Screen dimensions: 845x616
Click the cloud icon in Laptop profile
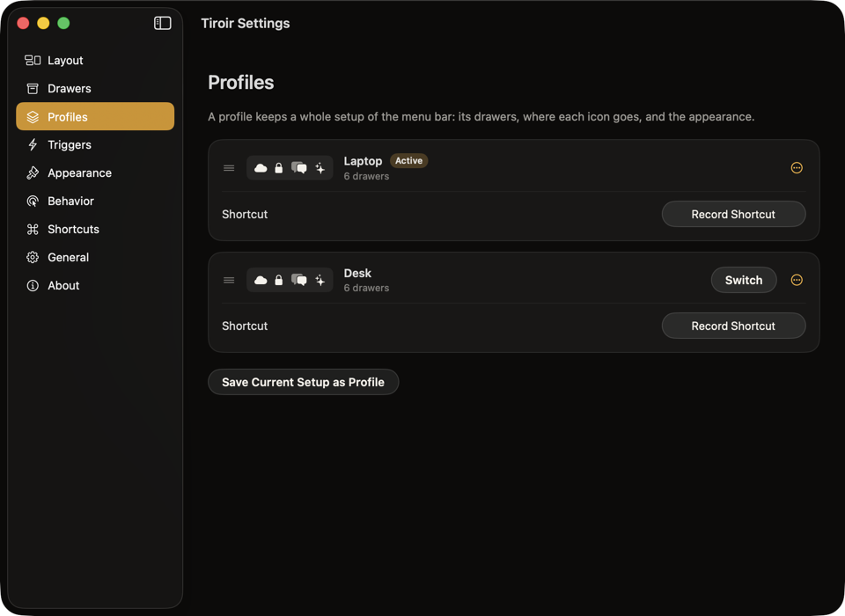(261, 168)
